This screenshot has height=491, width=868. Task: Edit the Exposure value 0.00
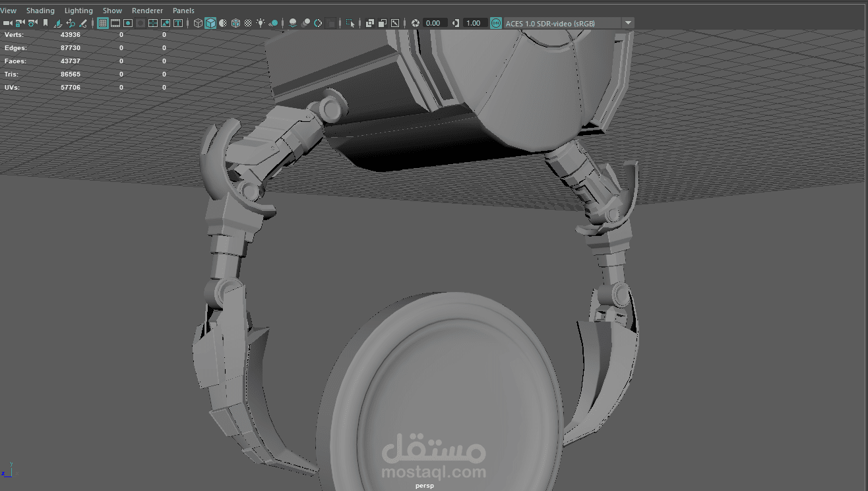pyautogui.click(x=435, y=23)
